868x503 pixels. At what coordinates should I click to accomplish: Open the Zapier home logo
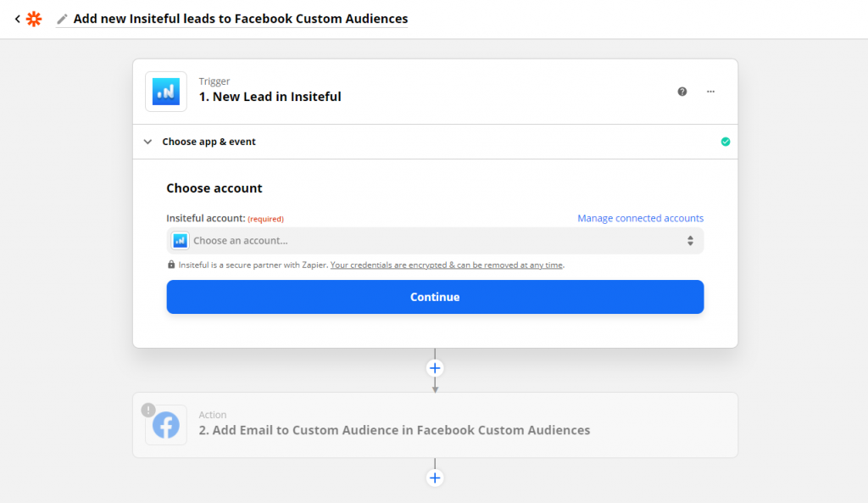coord(34,19)
